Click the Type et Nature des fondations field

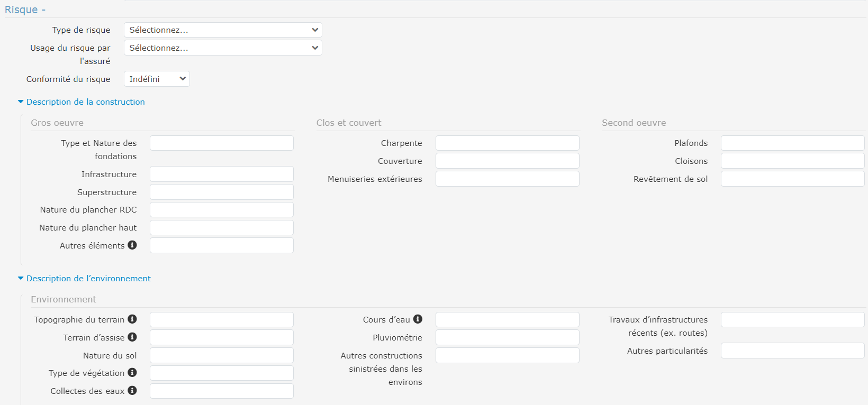click(221, 143)
